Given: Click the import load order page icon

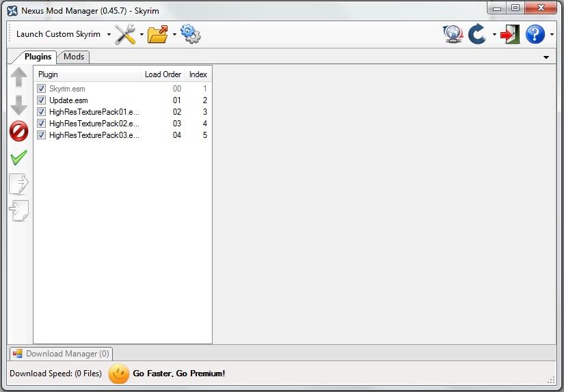Looking at the screenshot, I should point(18,210).
